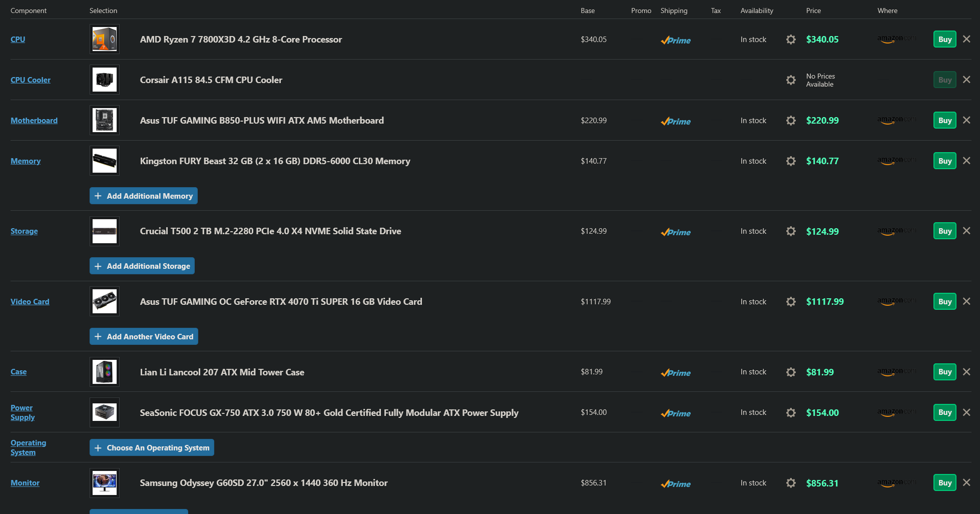Remove the Kingston FURY Beast memory
The image size is (980, 514).
tap(966, 161)
